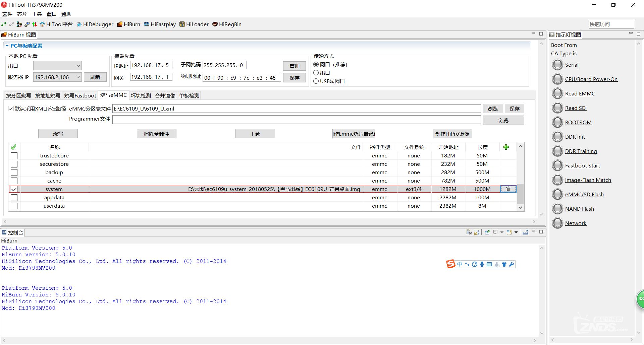This screenshot has width=644, height=345.
Task: Collapse the PC与板端配置 section
Action: point(7,46)
